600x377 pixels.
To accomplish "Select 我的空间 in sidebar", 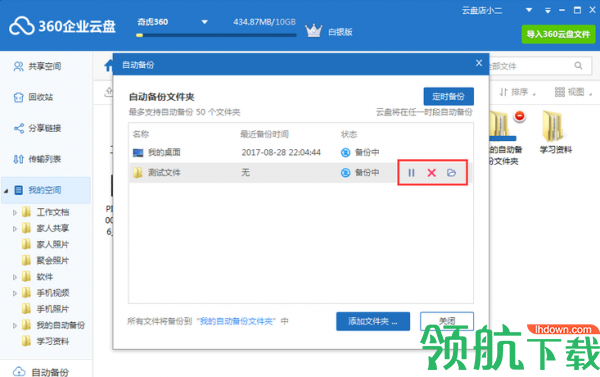I will (46, 190).
